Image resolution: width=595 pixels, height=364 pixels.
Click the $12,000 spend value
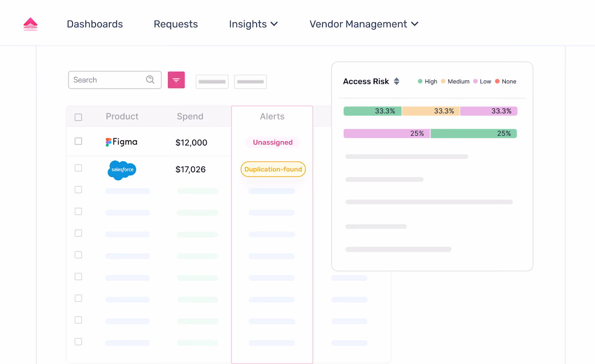tap(191, 143)
